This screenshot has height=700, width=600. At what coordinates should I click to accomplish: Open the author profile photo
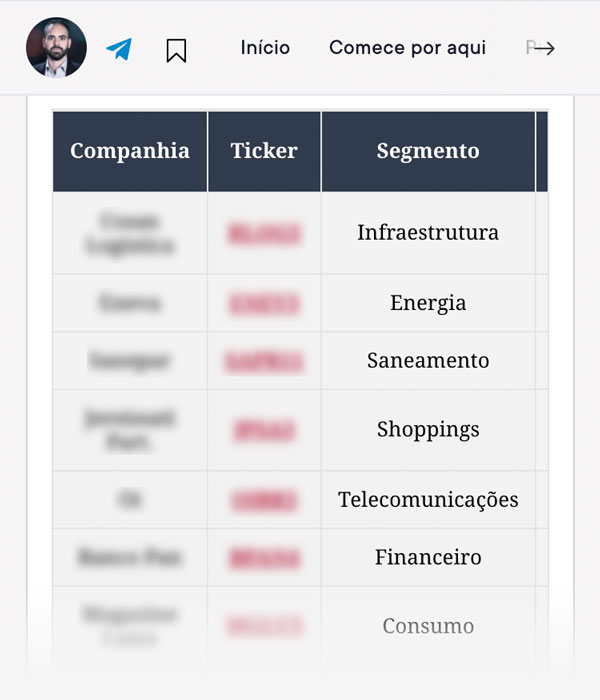(56, 47)
